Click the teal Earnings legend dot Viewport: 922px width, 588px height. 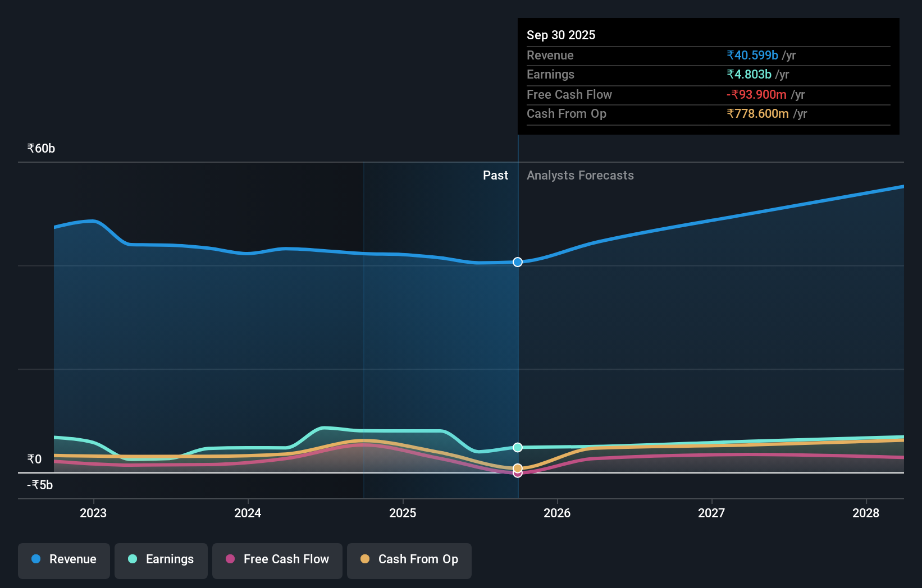[x=131, y=559]
